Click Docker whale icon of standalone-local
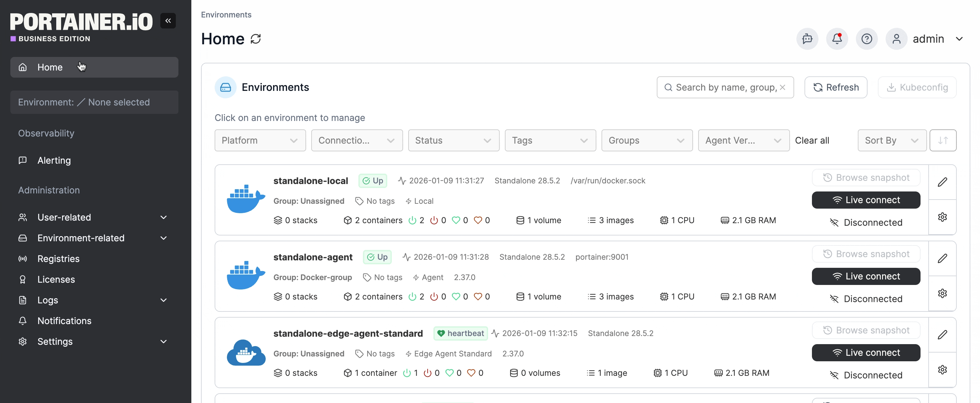The height and width of the screenshot is (403, 980). pos(246,200)
